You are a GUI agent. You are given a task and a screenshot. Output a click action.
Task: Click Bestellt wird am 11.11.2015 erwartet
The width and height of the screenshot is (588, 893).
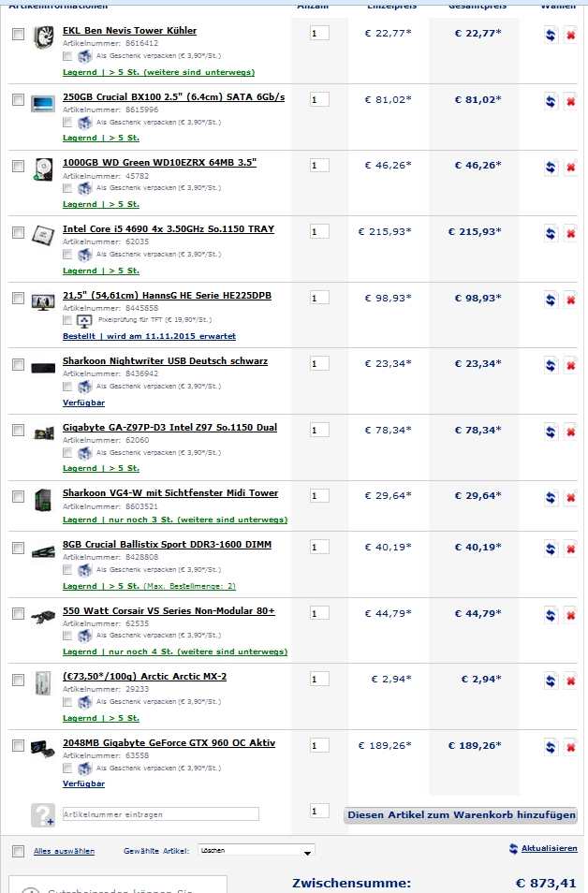(149, 337)
